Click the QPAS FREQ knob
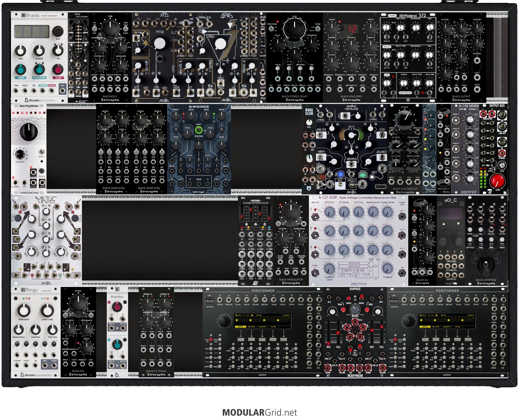 coord(221,44)
